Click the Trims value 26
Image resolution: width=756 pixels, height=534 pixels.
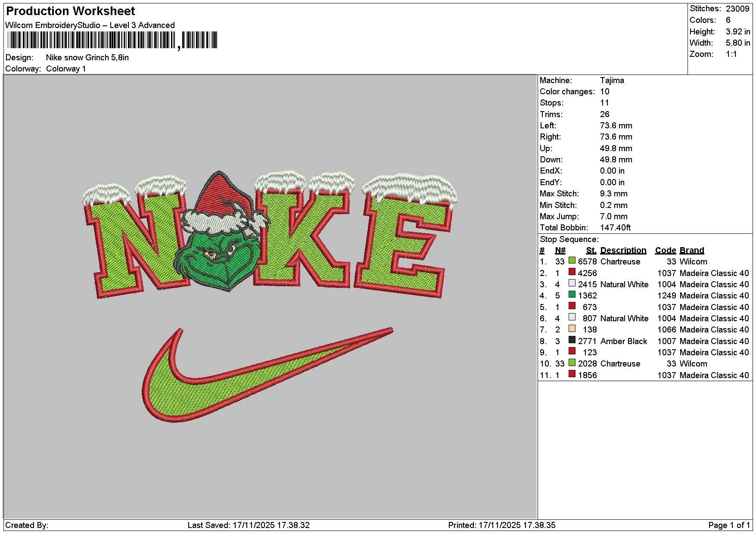[x=605, y=114]
